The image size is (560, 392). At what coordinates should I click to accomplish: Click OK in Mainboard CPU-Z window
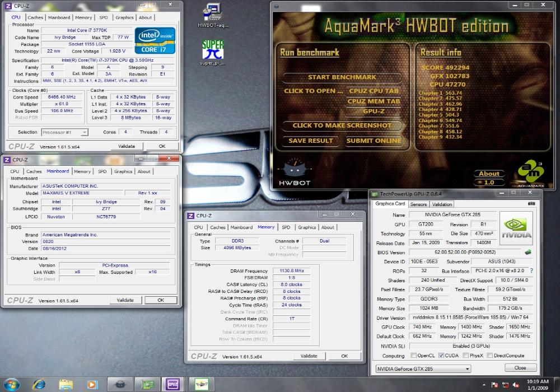(161, 300)
